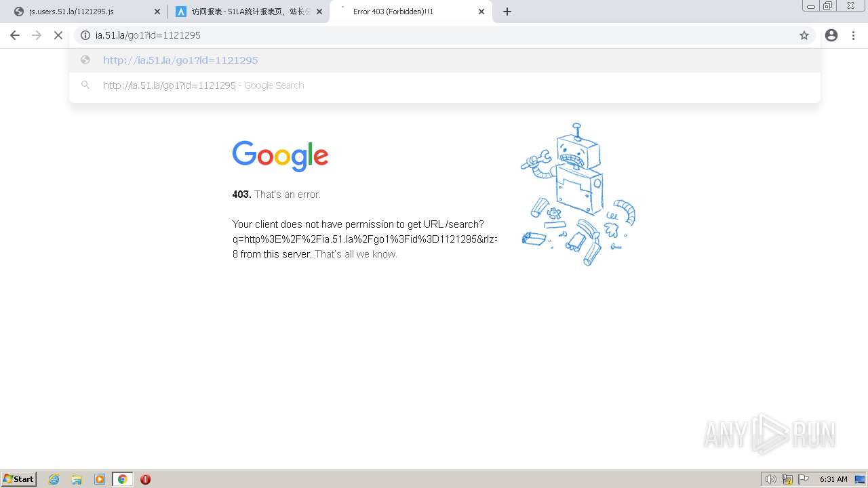
Task: Close the Chrome window
Action: (850, 5)
